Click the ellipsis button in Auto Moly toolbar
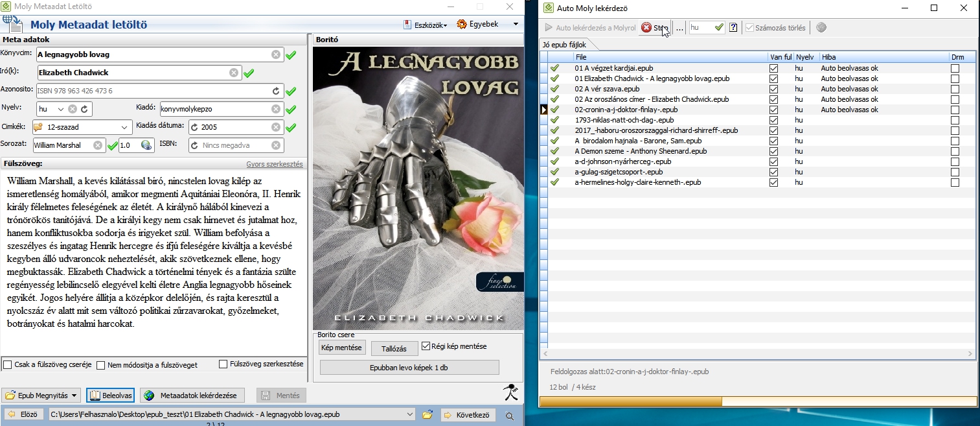This screenshot has height=426, width=980. [x=679, y=28]
